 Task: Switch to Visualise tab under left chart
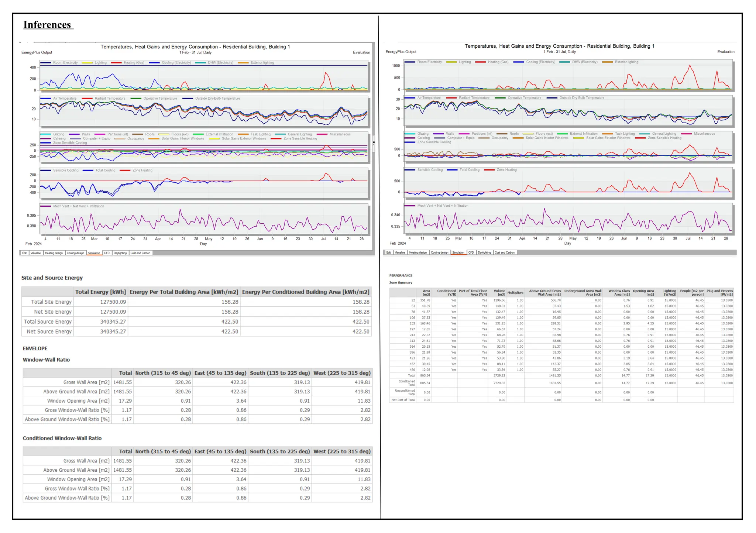tap(36, 253)
